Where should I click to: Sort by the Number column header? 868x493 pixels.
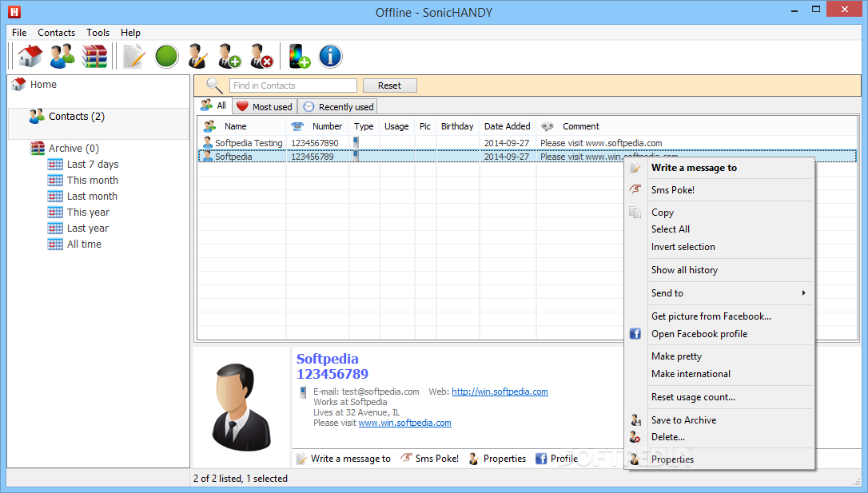coord(318,126)
